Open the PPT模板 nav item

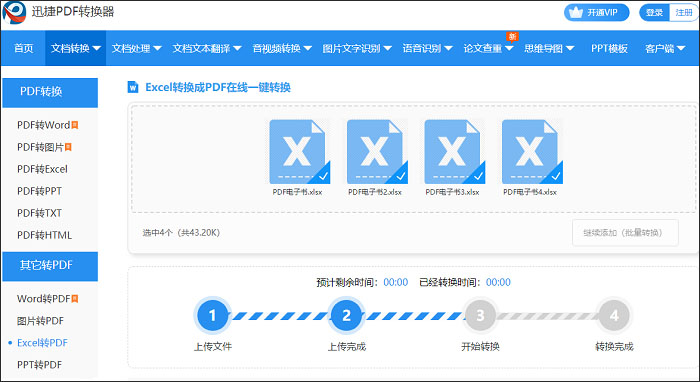pos(609,48)
